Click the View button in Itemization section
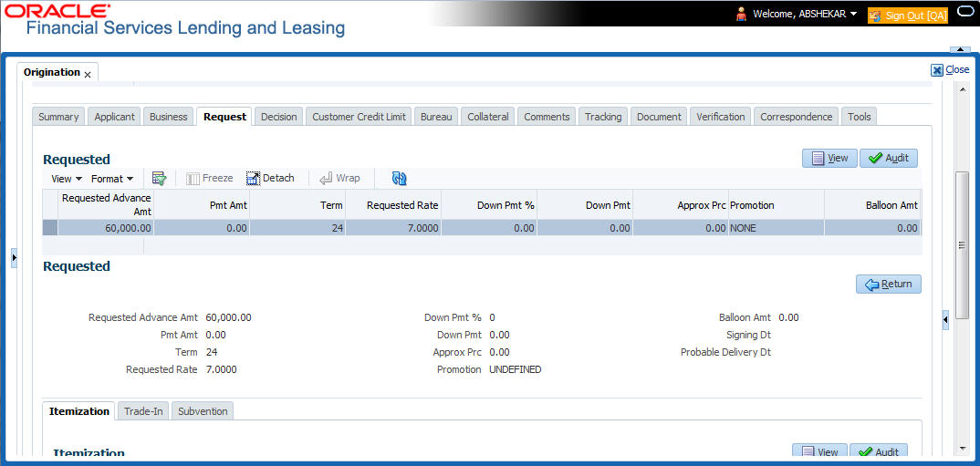 click(x=819, y=451)
